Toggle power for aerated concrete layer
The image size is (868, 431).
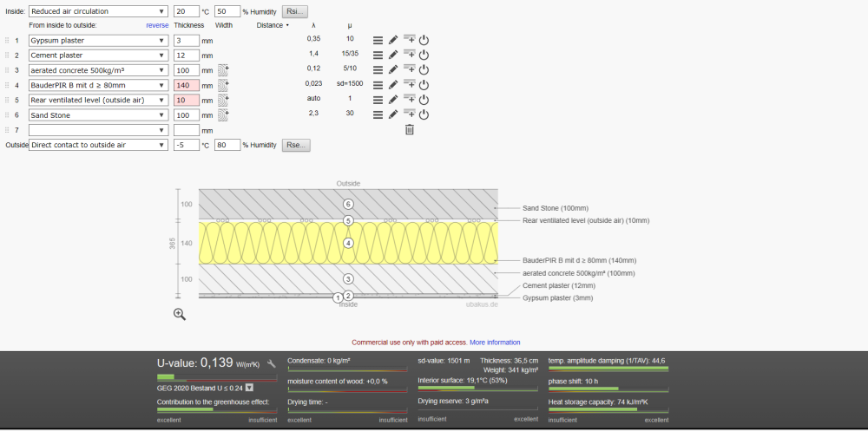point(424,70)
